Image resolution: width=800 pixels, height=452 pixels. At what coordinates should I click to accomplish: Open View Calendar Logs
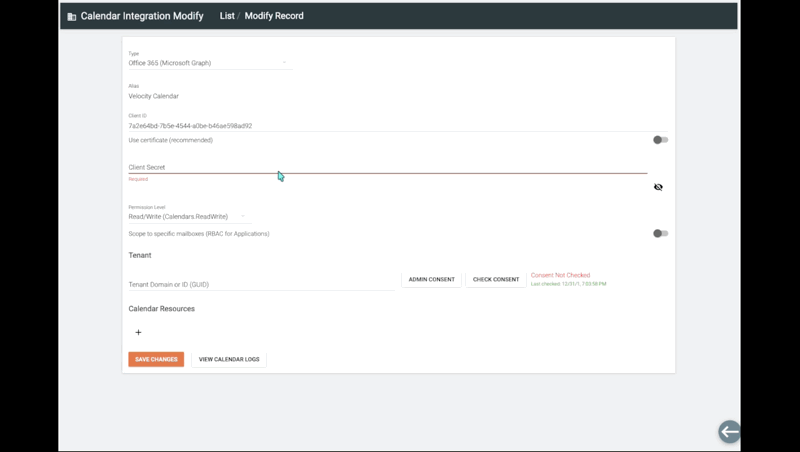click(x=229, y=359)
